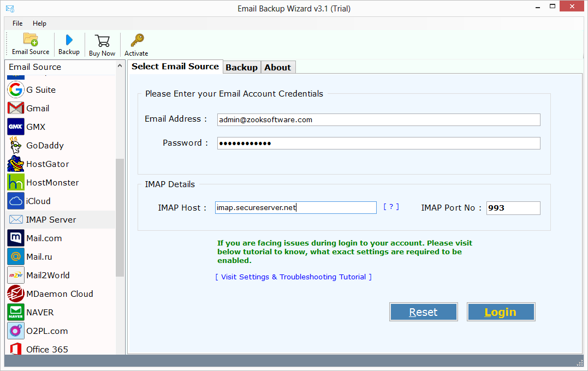Choose the Mail.ru at-sign icon

(x=16, y=257)
